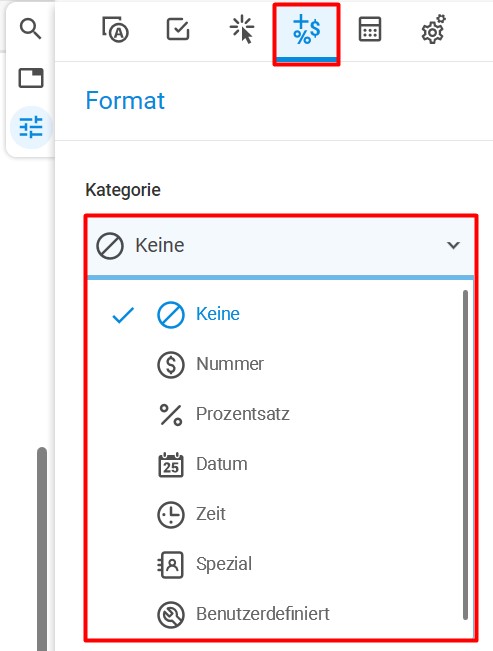Open the text field general properties tab icon
Viewport: 493px width, 651px height.
115,29
